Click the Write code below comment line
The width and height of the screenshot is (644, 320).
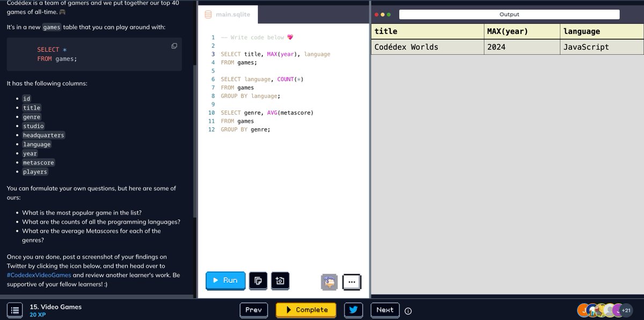258,37
